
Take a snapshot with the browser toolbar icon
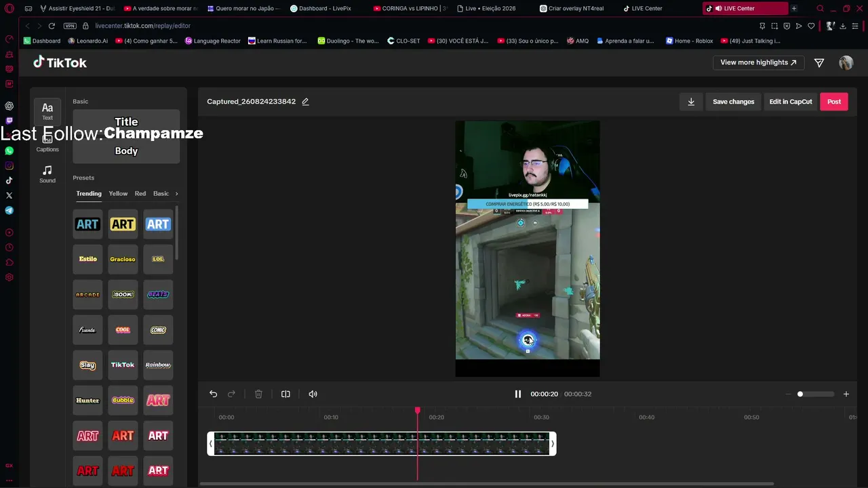[774, 26]
